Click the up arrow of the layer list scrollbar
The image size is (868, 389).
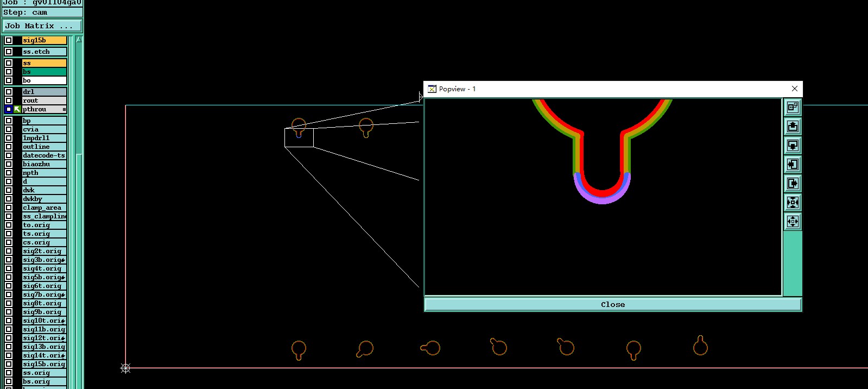coord(79,40)
